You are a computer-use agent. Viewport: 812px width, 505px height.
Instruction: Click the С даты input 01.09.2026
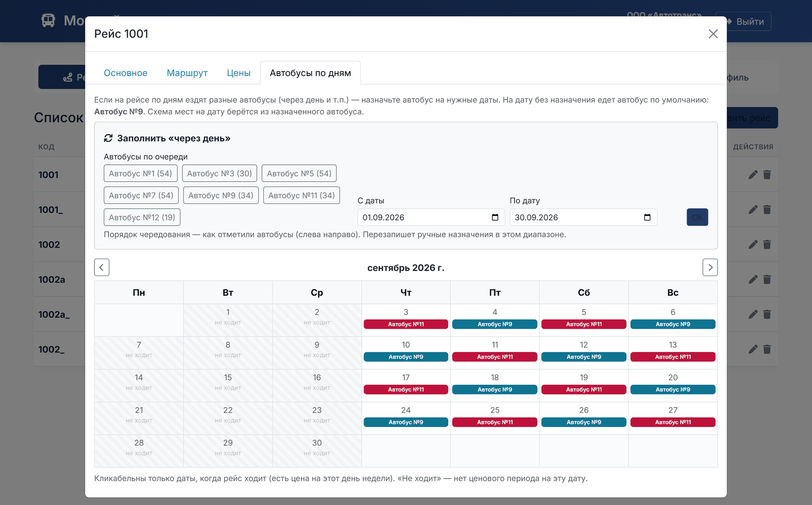pyautogui.click(x=431, y=218)
